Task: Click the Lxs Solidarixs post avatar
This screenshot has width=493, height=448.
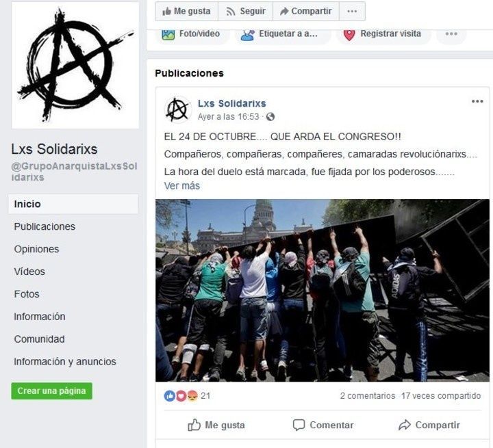Action: coord(177,109)
